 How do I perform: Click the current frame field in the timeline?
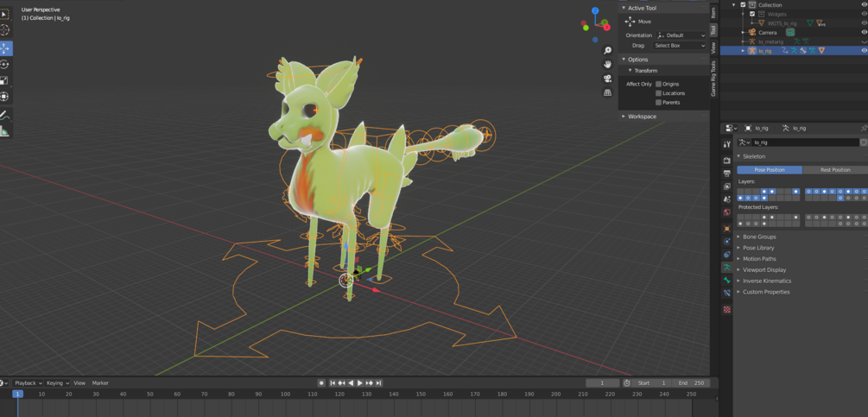[602, 382]
